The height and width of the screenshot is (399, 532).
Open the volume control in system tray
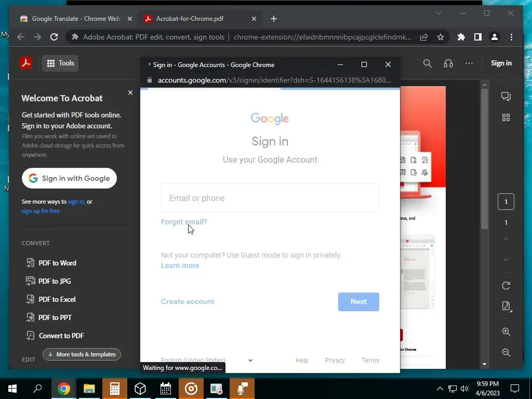[464, 389]
